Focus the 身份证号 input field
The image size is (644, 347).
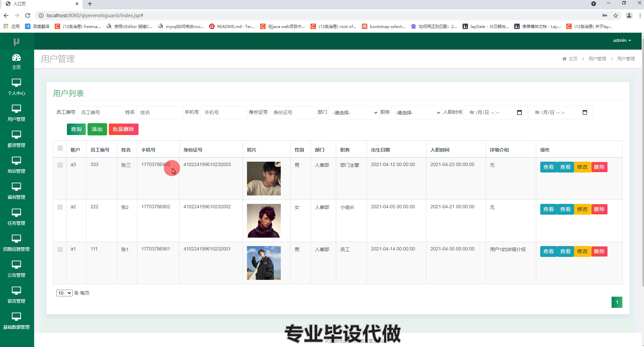point(293,112)
